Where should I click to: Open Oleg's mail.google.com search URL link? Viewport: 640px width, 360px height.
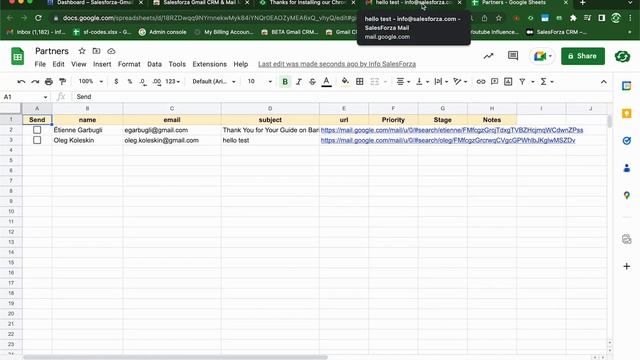448,140
